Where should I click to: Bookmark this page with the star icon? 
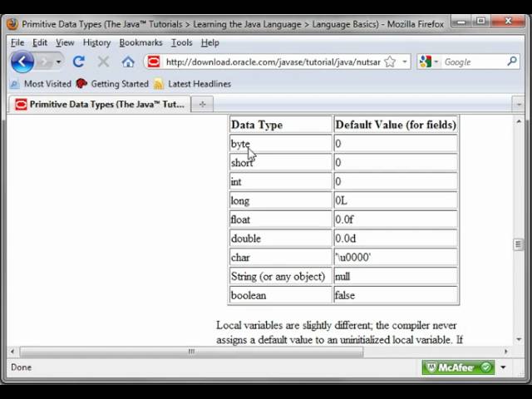390,62
